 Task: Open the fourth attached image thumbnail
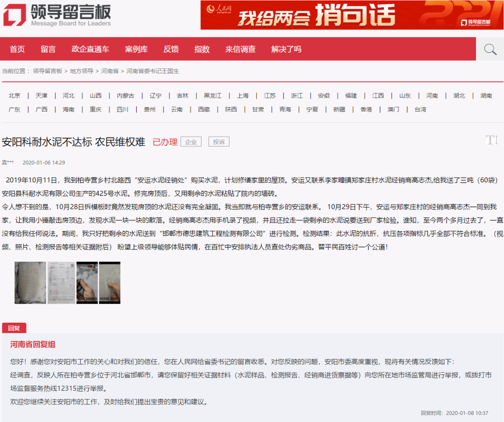tap(110, 283)
